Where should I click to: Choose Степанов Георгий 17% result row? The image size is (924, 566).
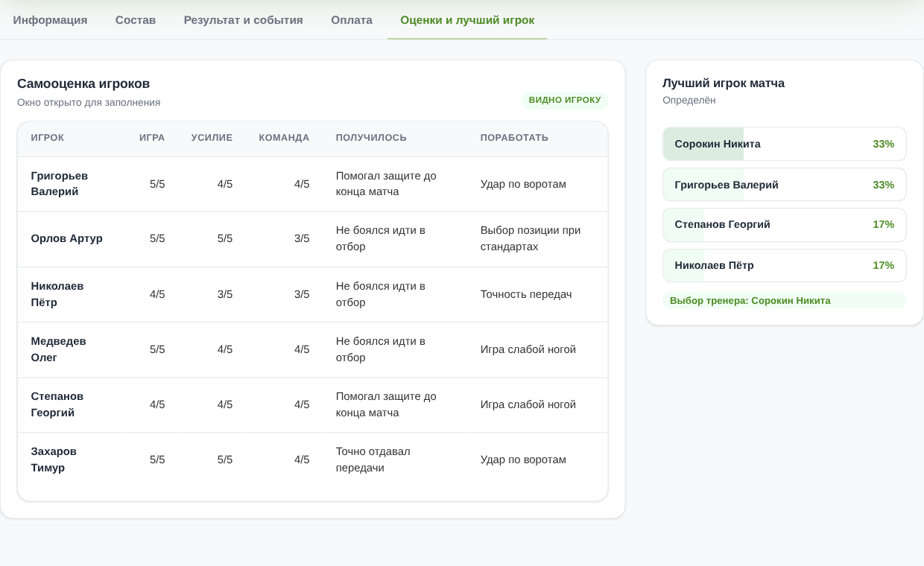785,225
